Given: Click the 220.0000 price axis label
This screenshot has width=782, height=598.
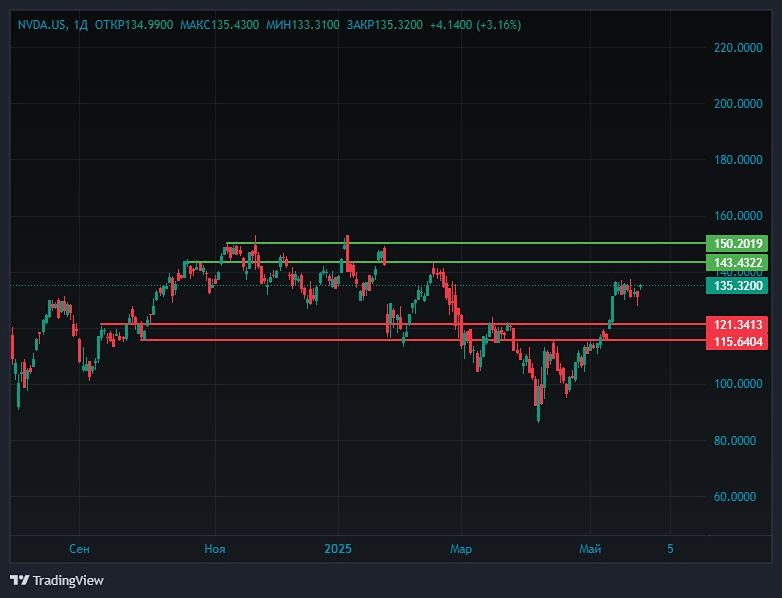Looking at the screenshot, I should pos(738,48).
